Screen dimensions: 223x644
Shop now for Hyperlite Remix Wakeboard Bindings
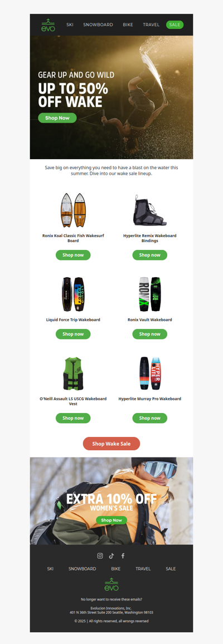[150, 255]
